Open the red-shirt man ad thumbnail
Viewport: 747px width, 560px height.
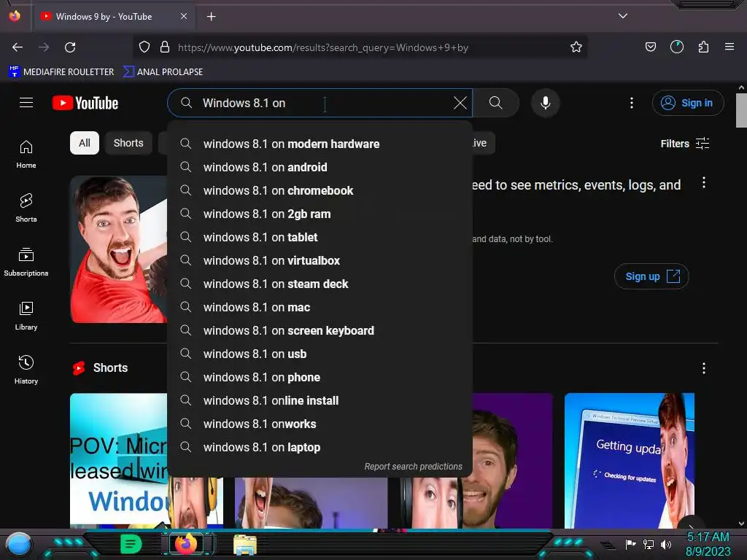[119, 249]
